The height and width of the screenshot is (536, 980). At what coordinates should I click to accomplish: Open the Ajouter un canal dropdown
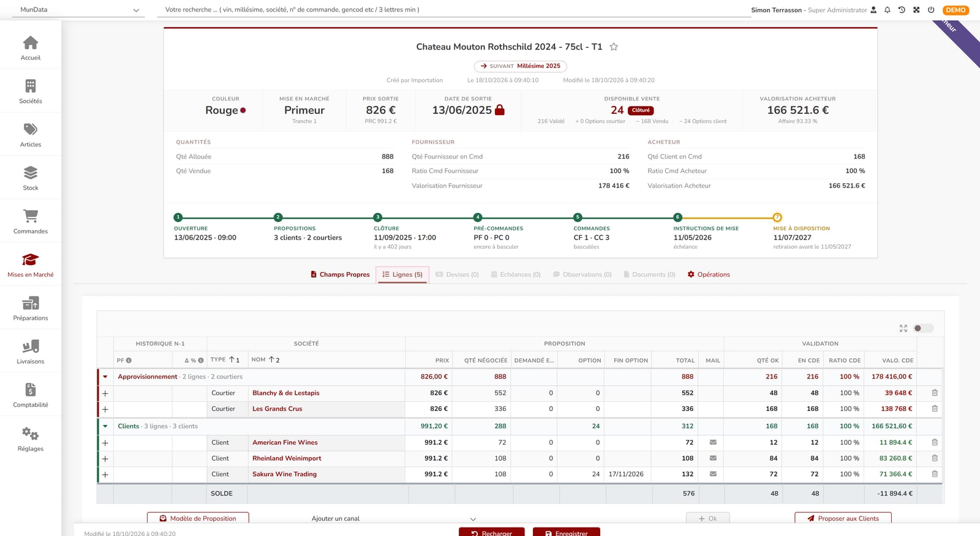click(x=393, y=519)
